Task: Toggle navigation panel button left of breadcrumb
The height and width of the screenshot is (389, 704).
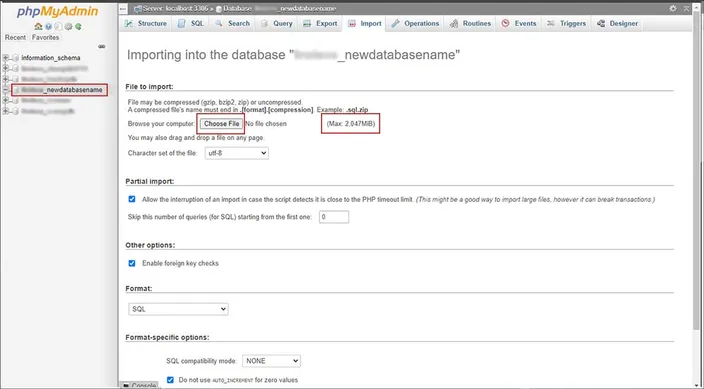Action: tap(123, 9)
